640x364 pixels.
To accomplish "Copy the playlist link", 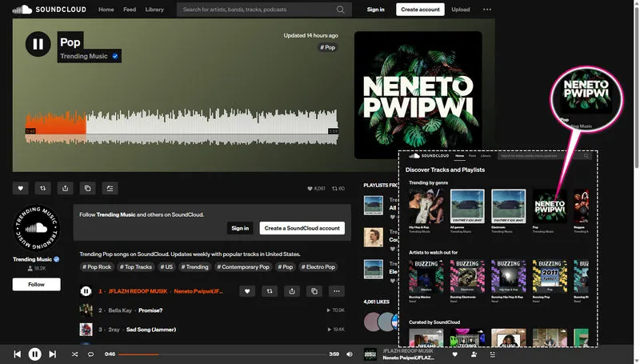I will point(87,188).
